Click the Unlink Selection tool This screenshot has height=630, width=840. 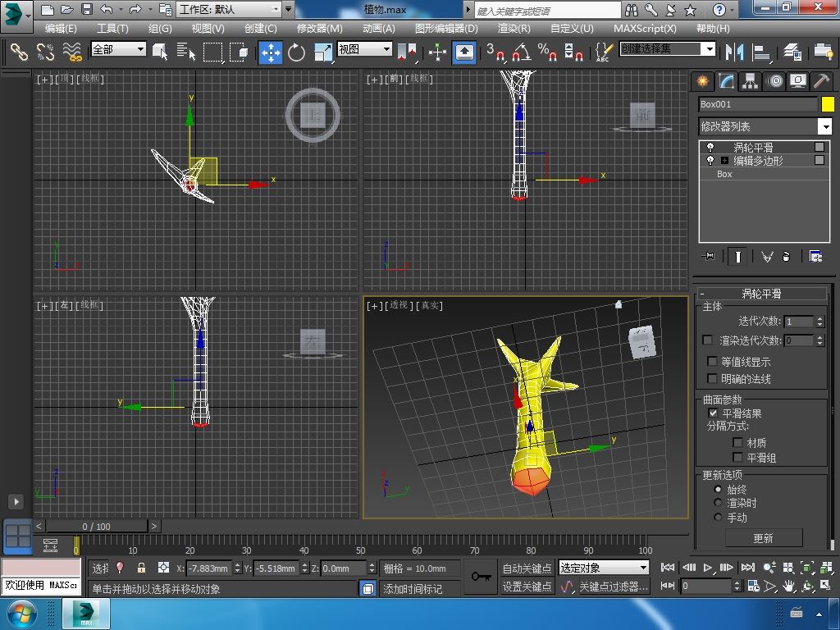(46, 52)
